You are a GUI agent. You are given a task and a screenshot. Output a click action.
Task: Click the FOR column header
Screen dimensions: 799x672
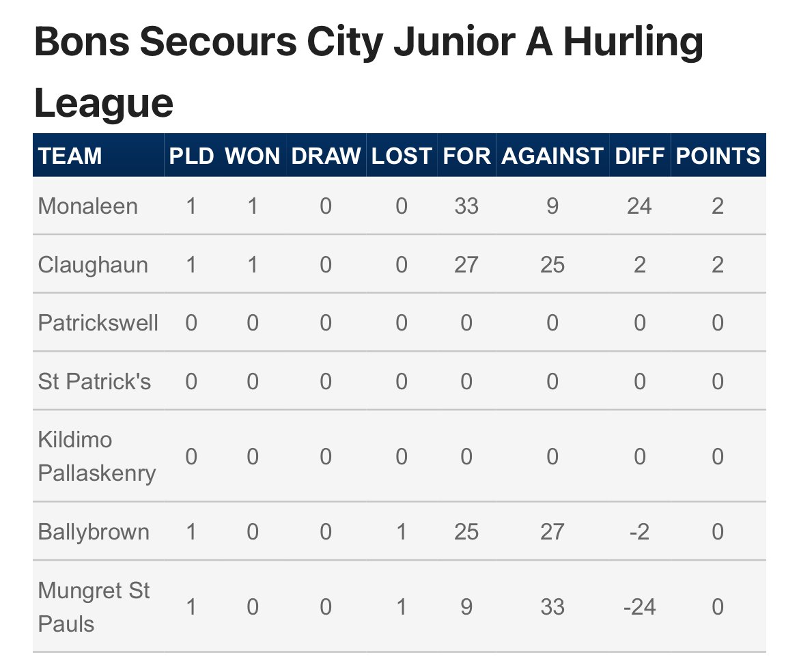point(466,156)
